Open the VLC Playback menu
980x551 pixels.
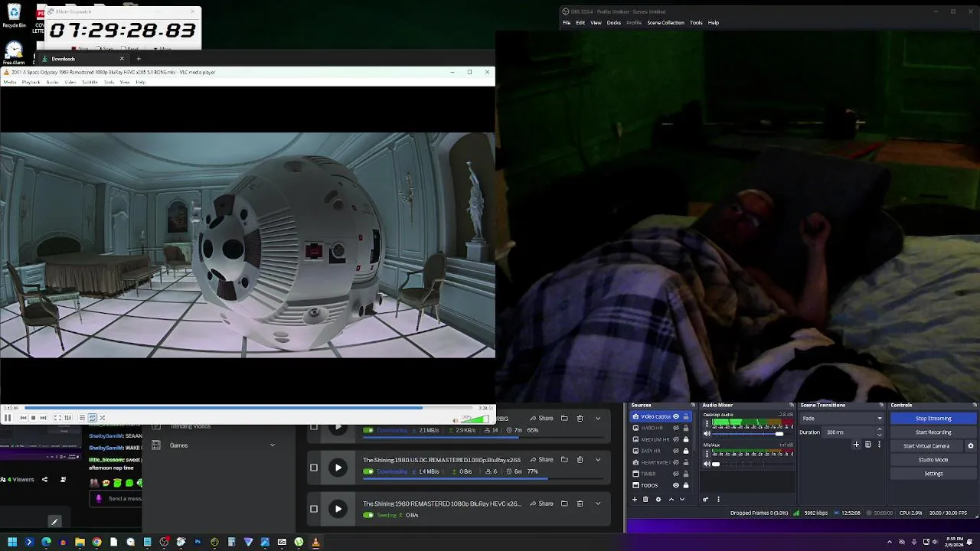(31, 82)
